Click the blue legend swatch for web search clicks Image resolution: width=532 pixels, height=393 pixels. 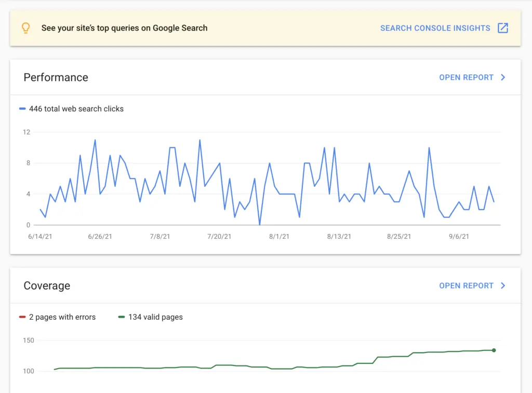[x=22, y=109]
